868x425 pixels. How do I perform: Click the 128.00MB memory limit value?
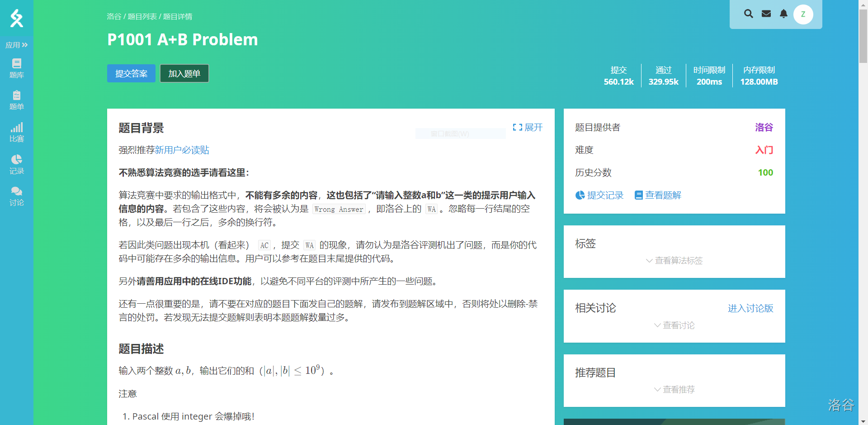[759, 82]
